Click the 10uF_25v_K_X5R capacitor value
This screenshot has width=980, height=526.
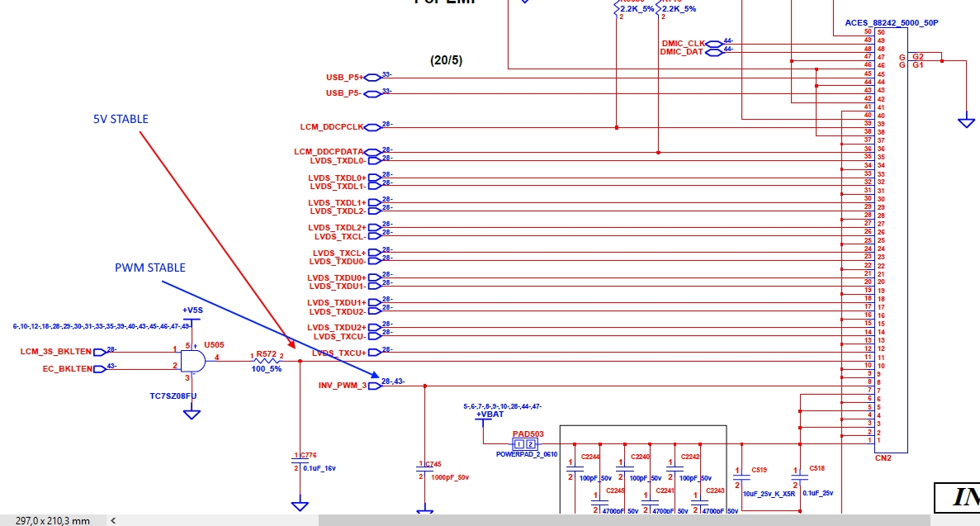click(769, 494)
